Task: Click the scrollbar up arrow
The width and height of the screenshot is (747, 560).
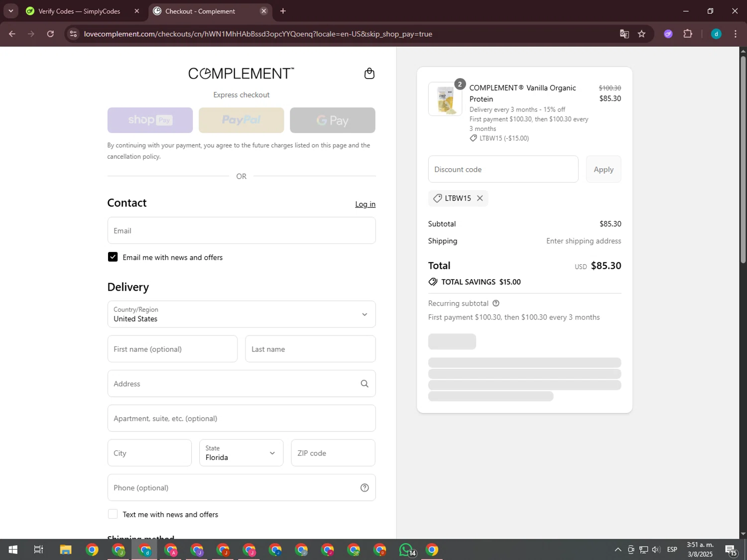Action: coord(743,51)
